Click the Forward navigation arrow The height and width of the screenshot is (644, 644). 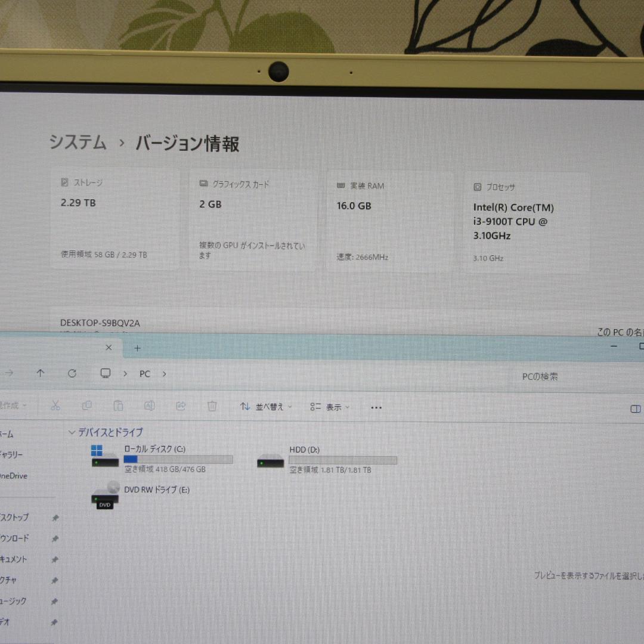[x=8, y=373]
